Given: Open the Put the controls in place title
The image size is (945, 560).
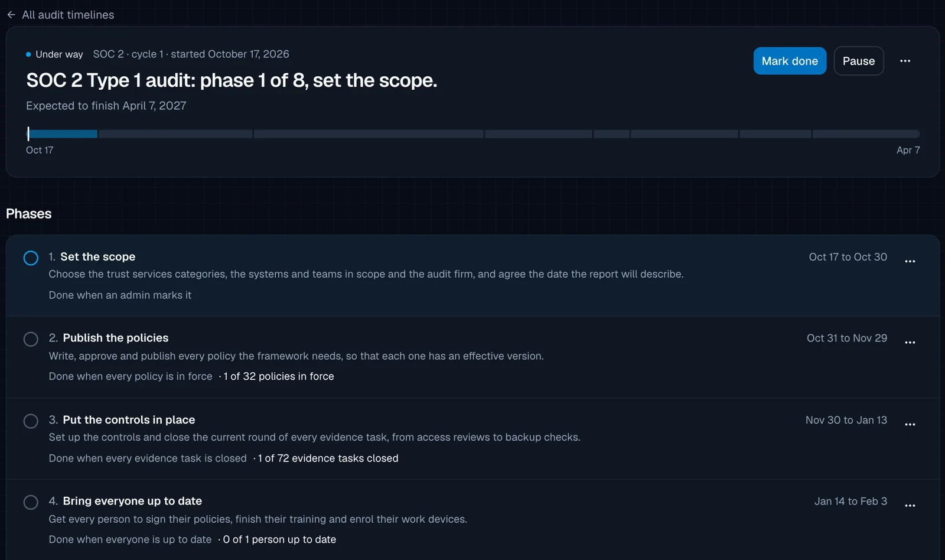Looking at the screenshot, I should coord(129,420).
